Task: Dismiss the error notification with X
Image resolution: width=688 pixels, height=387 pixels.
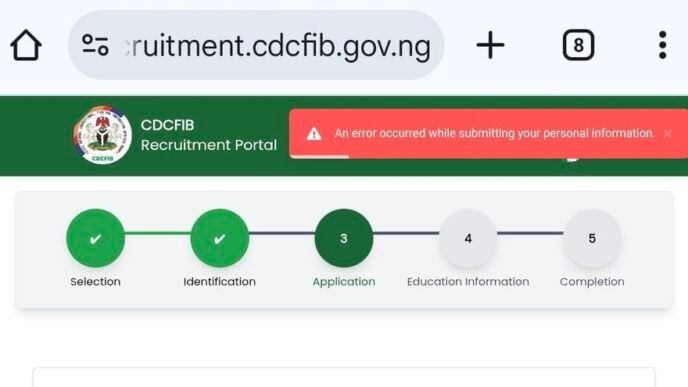Action: (x=667, y=133)
